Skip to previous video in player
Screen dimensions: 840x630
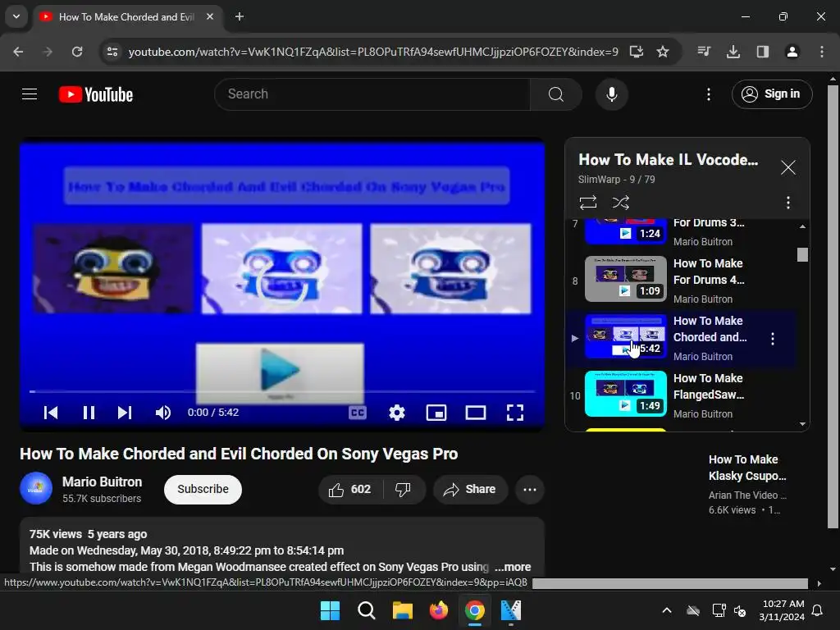click(51, 413)
